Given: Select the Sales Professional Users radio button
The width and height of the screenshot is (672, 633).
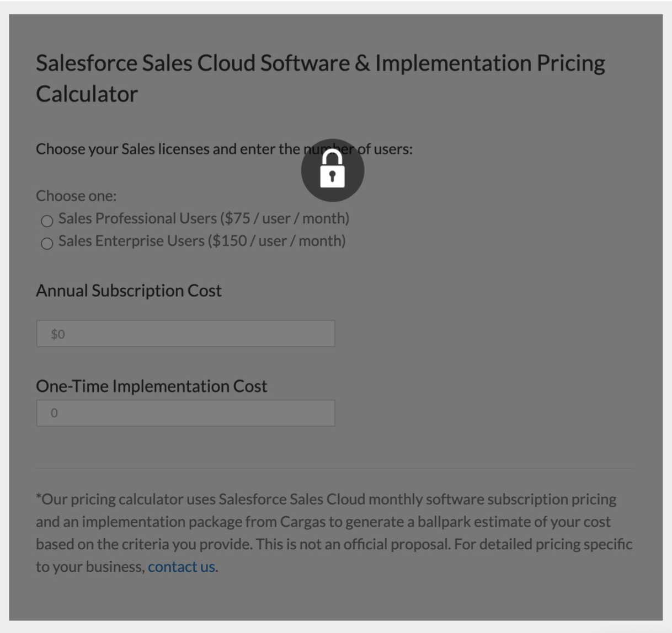Looking at the screenshot, I should coord(47,221).
